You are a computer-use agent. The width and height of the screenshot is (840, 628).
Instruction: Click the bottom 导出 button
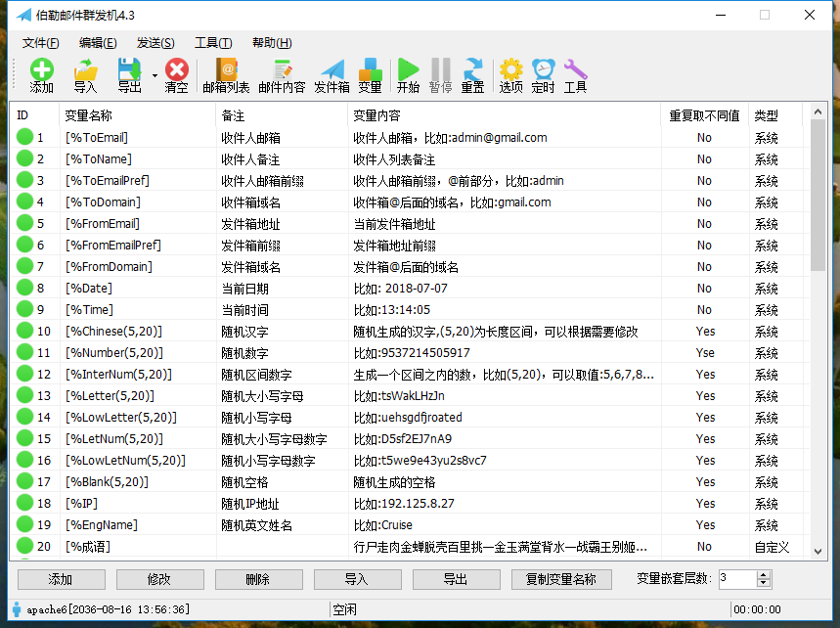coord(457,580)
